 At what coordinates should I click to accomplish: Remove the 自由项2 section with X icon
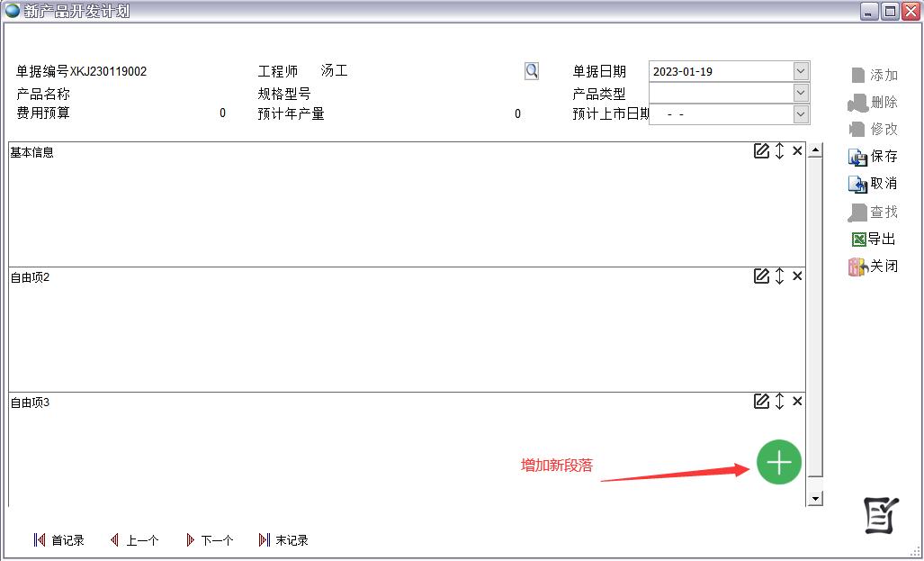click(x=797, y=276)
